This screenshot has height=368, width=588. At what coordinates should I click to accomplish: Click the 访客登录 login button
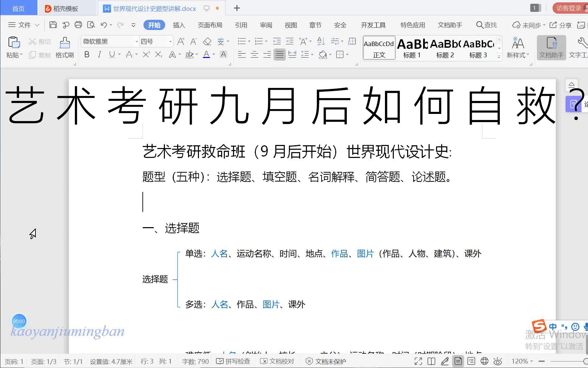[x=570, y=8]
